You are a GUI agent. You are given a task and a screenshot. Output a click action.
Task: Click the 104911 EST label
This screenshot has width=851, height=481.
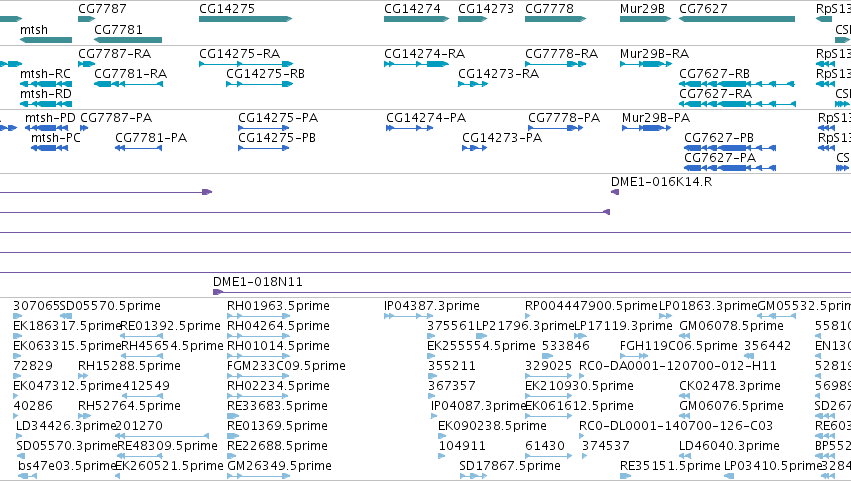point(462,446)
